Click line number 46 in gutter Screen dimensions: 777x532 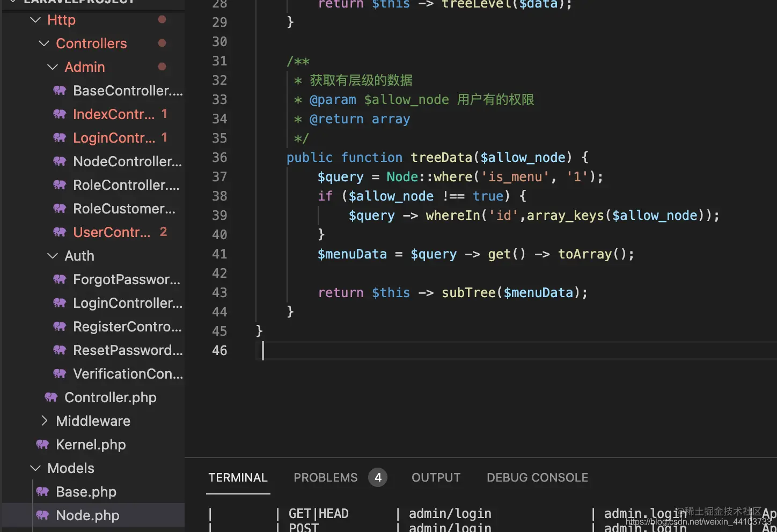click(x=219, y=350)
